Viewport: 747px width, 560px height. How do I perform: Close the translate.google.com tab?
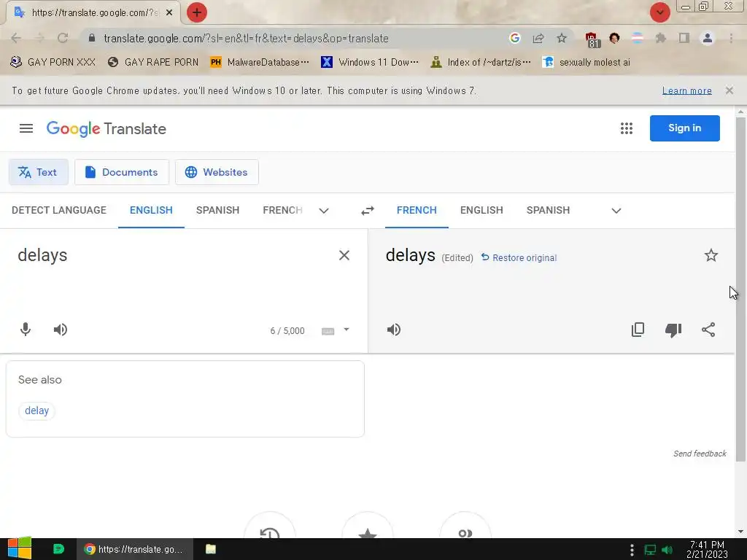click(x=169, y=12)
